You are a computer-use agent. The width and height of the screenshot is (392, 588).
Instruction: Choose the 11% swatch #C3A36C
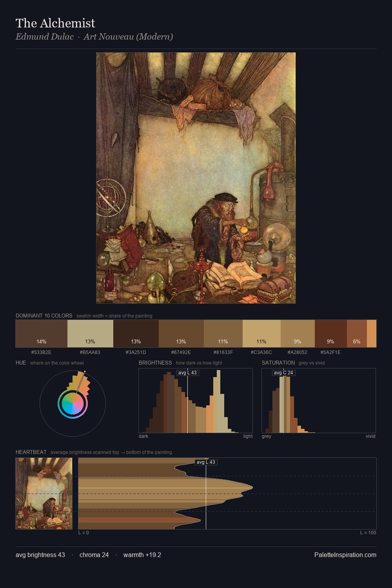coord(261,334)
